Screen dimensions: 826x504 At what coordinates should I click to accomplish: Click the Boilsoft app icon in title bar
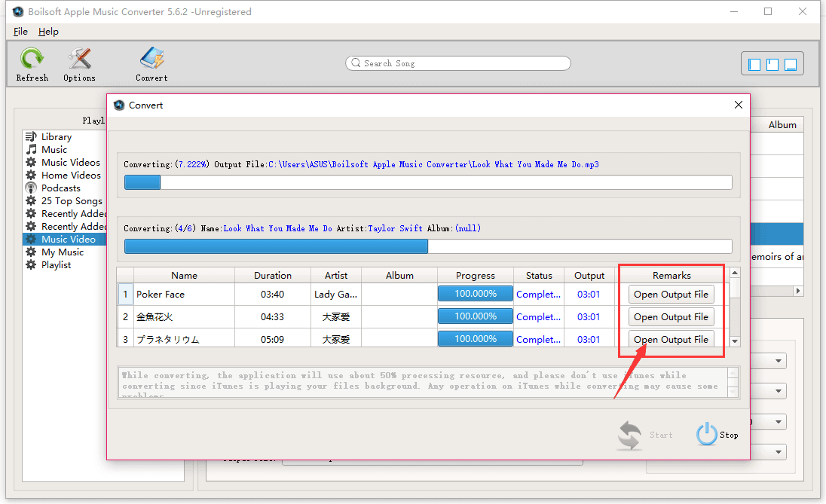click(18, 11)
